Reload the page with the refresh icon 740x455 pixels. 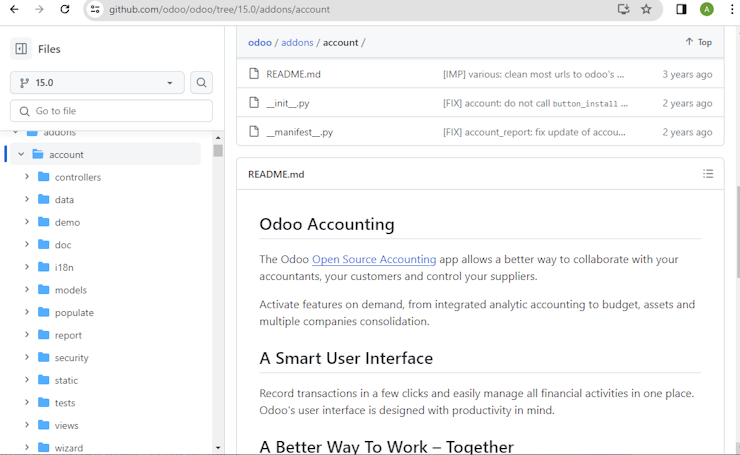(65, 9)
